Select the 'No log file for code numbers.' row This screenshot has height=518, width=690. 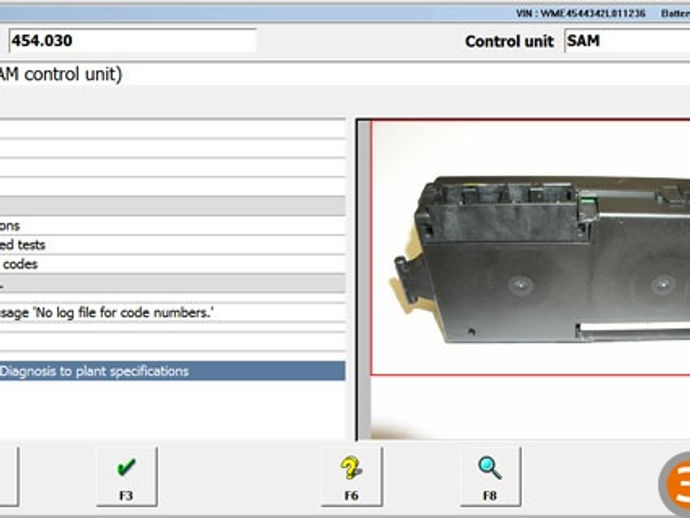pos(172,312)
